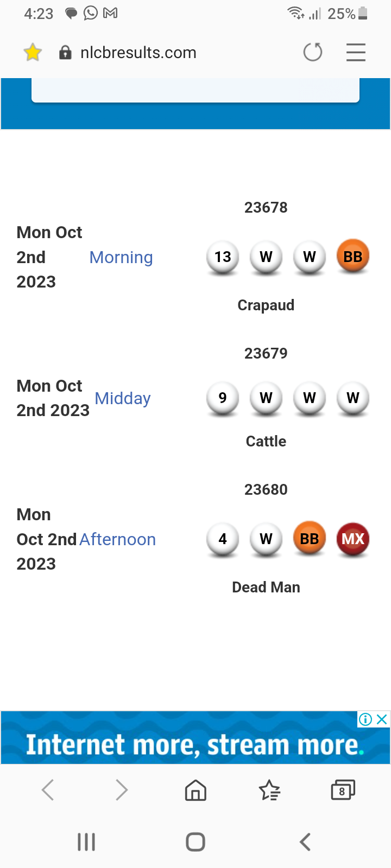
Task: Go to browser home page icon
Action: 195,790
